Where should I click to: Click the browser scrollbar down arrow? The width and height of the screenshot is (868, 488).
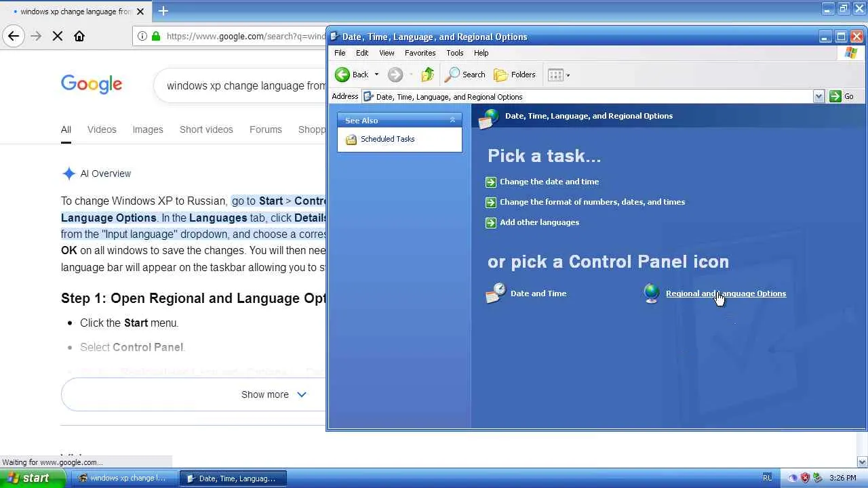tap(862, 462)
